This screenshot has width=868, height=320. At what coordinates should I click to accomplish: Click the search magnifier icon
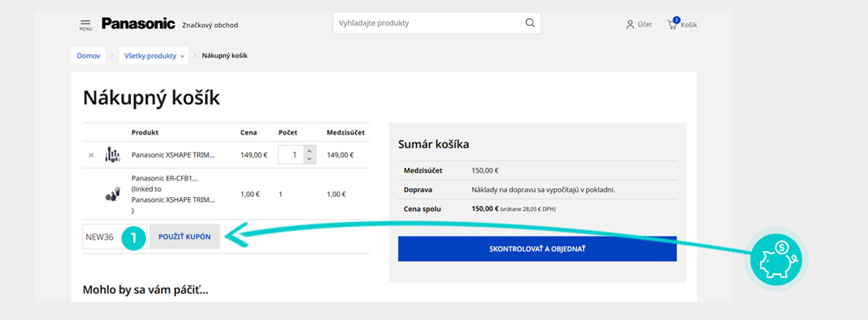tap(530, 24)
